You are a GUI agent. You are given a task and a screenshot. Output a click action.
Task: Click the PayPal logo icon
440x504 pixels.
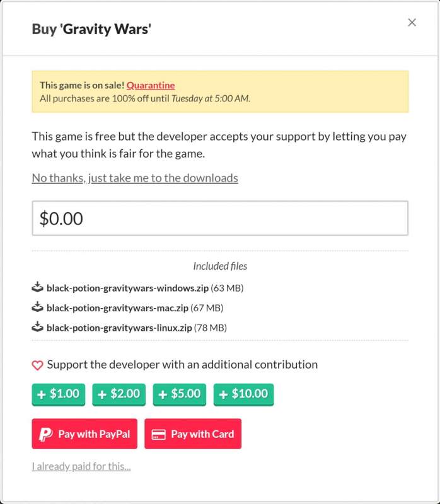[45, 434]
